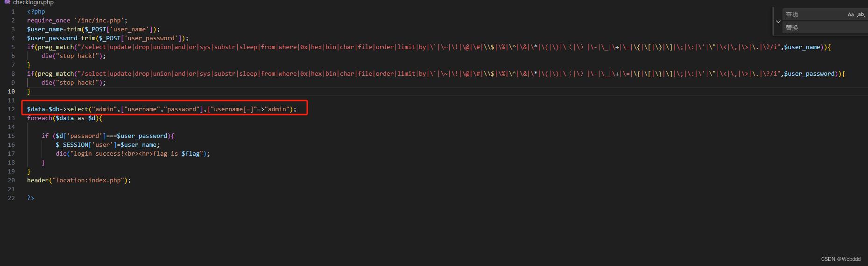868x266 pixels.
Task: Toggle Match Case (Aa) in find box
Action: point(851,14)
